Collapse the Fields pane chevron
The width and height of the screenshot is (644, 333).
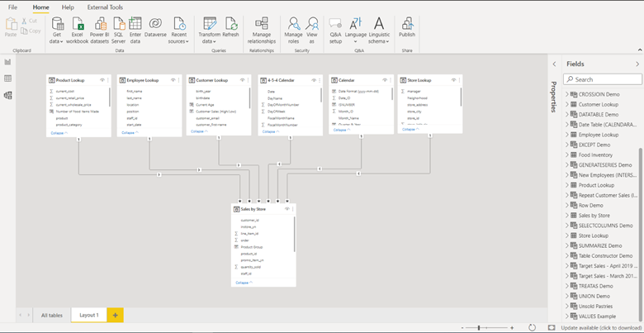(637, 64)
